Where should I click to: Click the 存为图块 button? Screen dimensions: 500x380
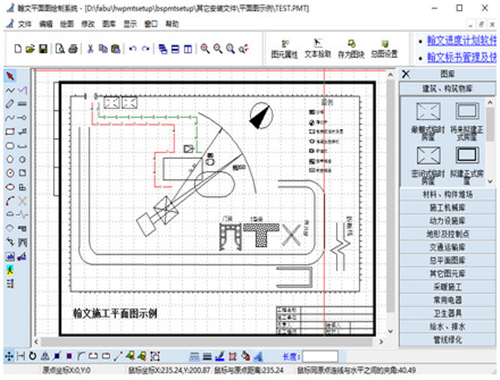351,49
